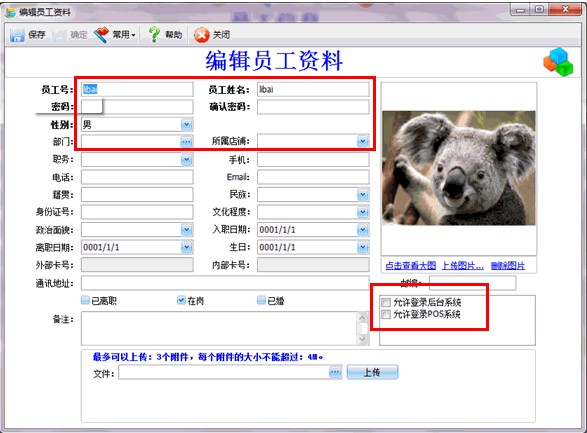This screenshot has width=587, height=433.
Task: Click the koala employee photo
Action: point(459,168)
